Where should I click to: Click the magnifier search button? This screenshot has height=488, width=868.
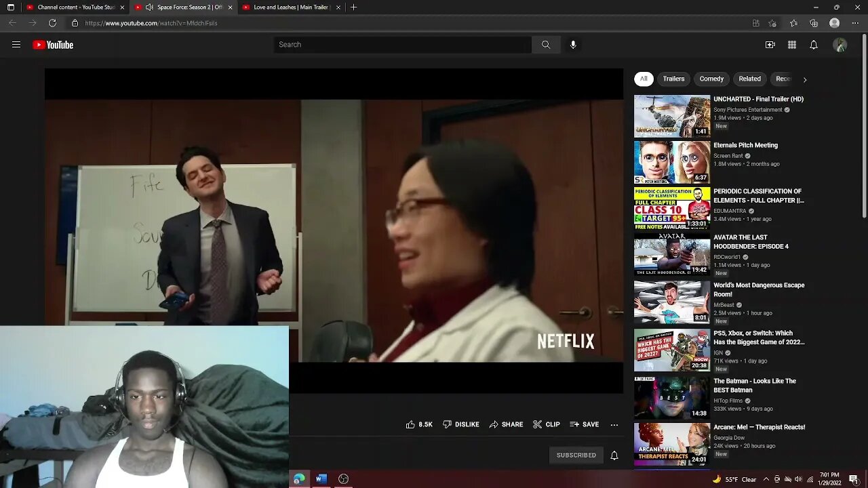coord(546,45)
